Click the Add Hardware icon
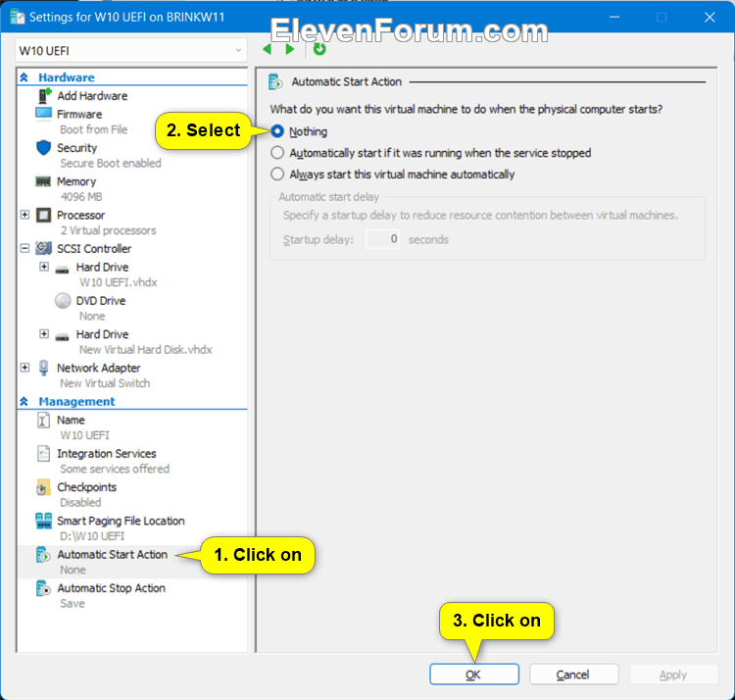This screenshot has height=700, width=735. pyautogui.click(x=44, y=96)
